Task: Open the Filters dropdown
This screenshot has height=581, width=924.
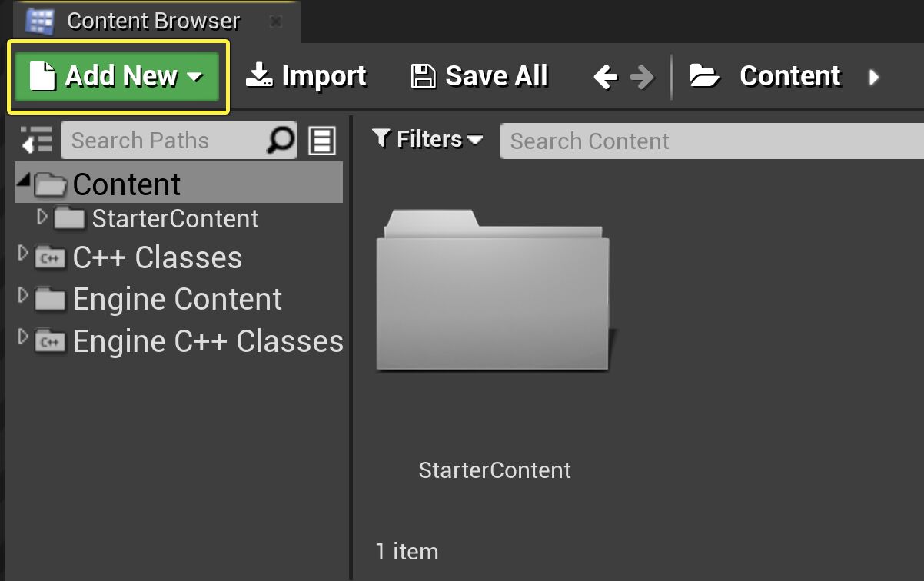Action: pos(427,139)
